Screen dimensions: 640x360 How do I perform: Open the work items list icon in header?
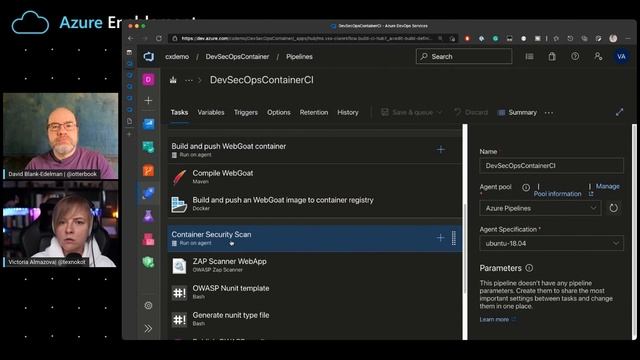[x=529, y=56]
